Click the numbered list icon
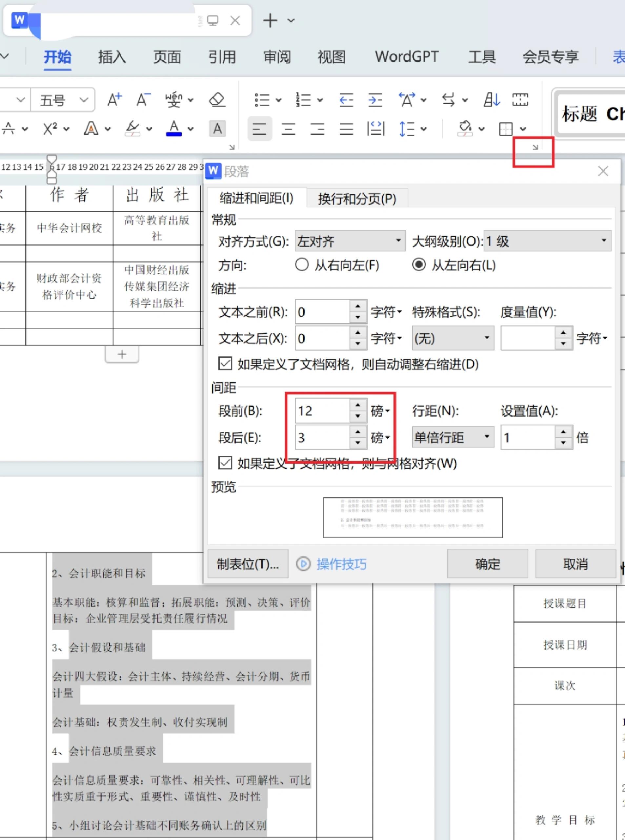This screenshot has width=625, height=840. pyautogui.click(x=303, y=100)
